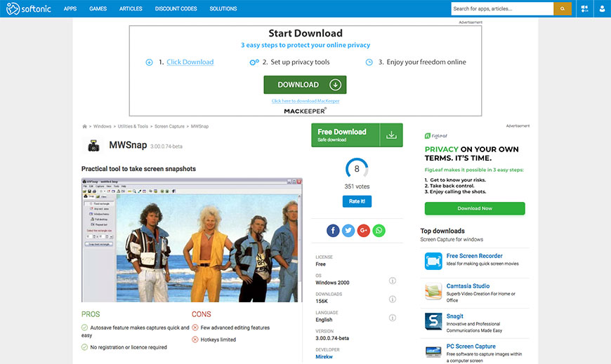The height and width of the screenshot is (364, 611).
Task: Click the Softonic logo in header
Action: 27,9
